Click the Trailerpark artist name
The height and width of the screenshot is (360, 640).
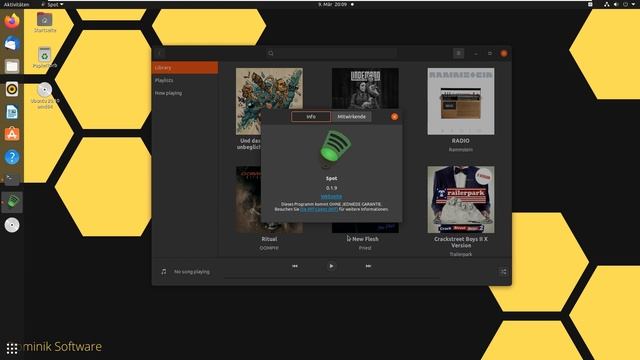(x=461, y=254)
